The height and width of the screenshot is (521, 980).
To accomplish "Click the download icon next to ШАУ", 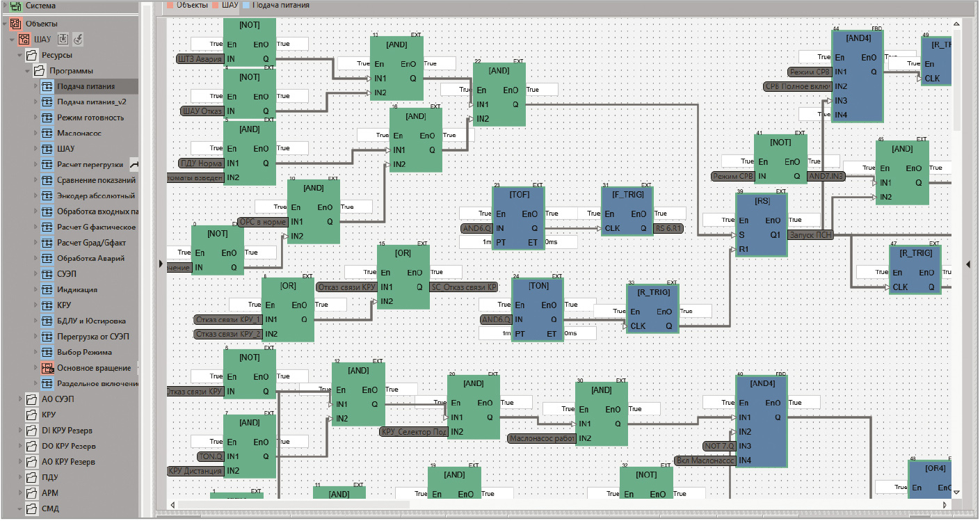I will point(63,39).
